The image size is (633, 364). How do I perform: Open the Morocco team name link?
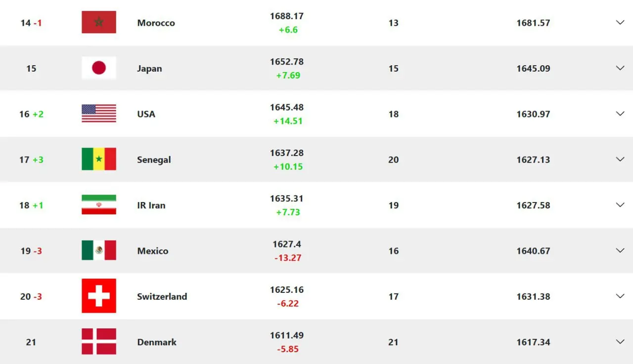click(156, 23)
